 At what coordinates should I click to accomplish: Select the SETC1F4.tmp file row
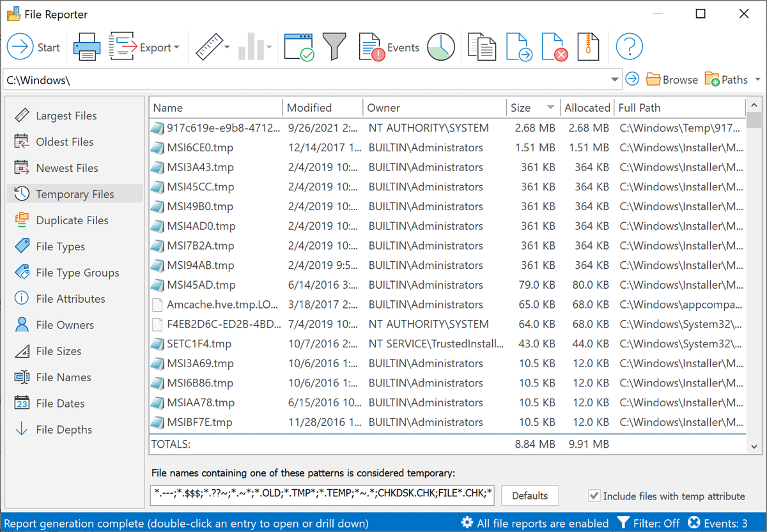pos(447,344)
